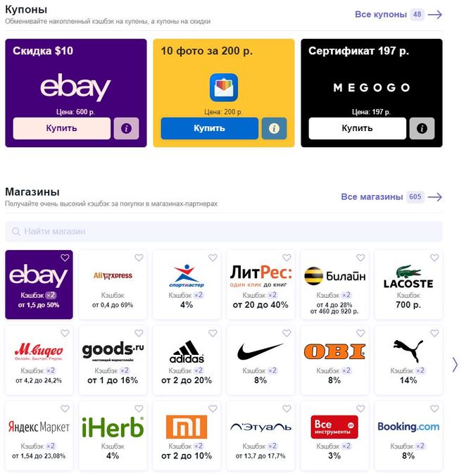464x476 pixels.
Task: Click the Найти магазин search field
Action: (224, 232)
